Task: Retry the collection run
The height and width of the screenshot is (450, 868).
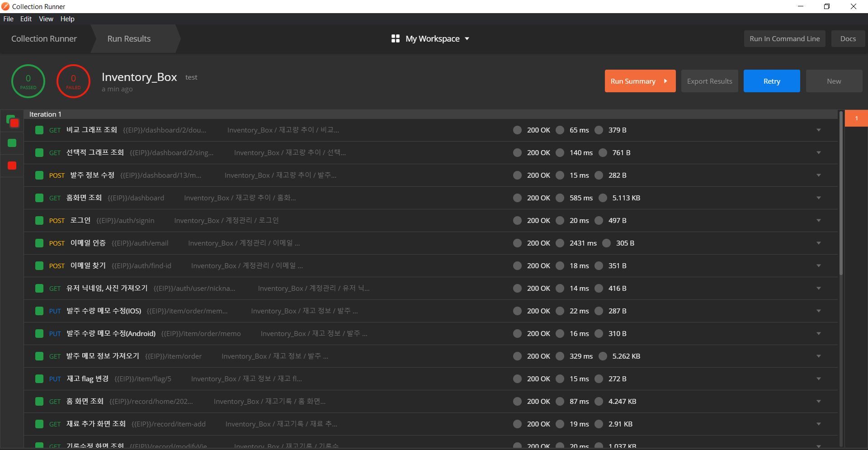Action: 772,81
